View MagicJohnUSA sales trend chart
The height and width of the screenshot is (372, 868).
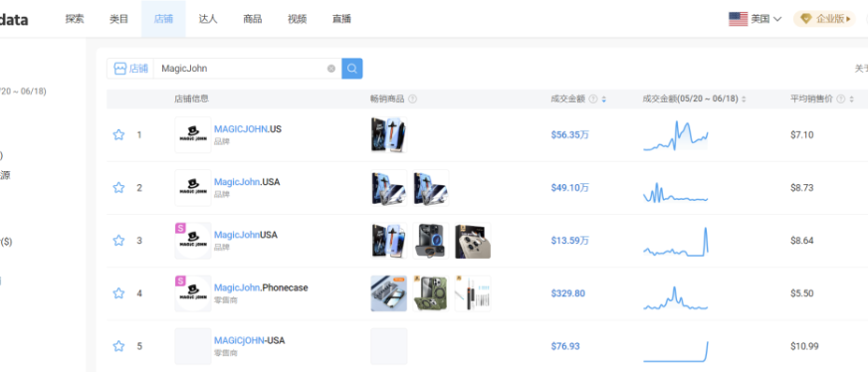point(675,242)
